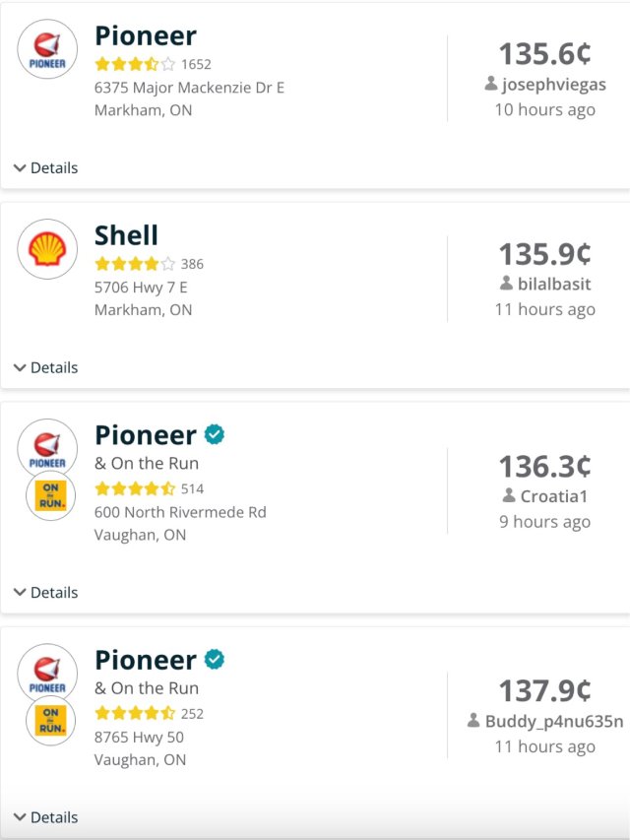Click On the Run logo at North Rivermede
The width and height of the screenshot is (630, 840).
tap(50, 495)
